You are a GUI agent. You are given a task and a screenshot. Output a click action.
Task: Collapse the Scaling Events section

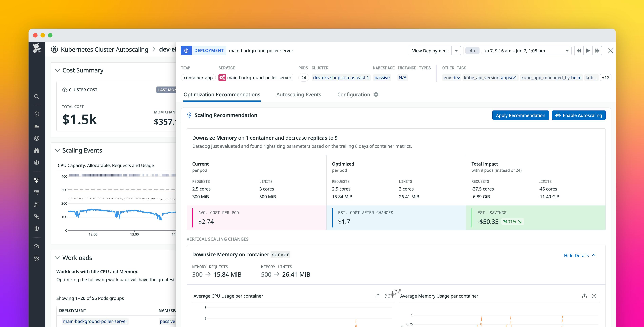[57, 150]
